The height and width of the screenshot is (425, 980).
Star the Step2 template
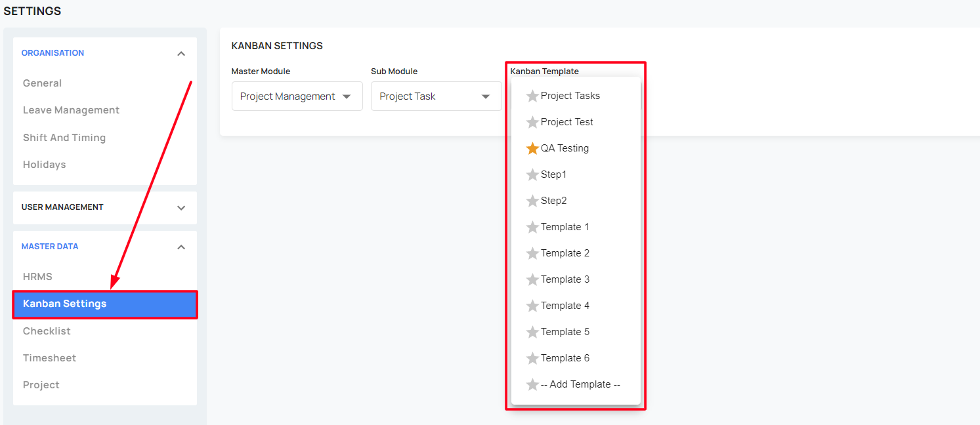coord(532,201)
